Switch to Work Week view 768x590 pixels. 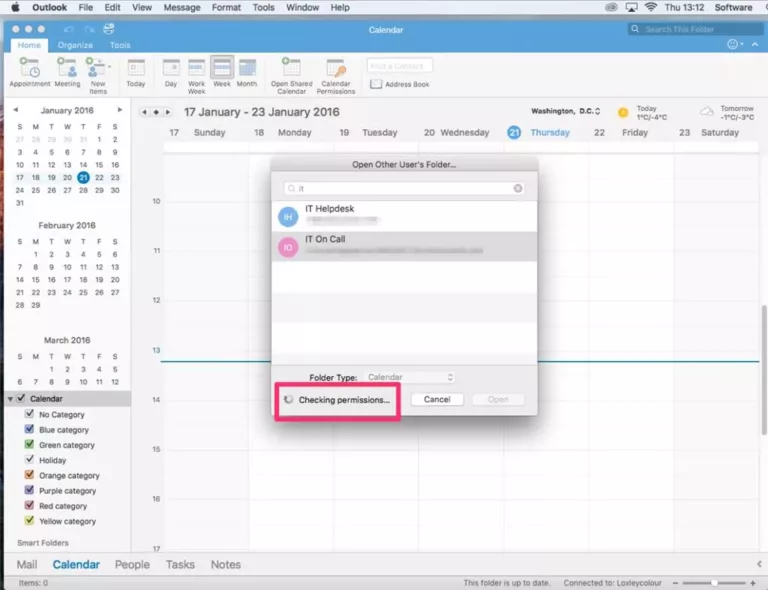pos(196,75)
